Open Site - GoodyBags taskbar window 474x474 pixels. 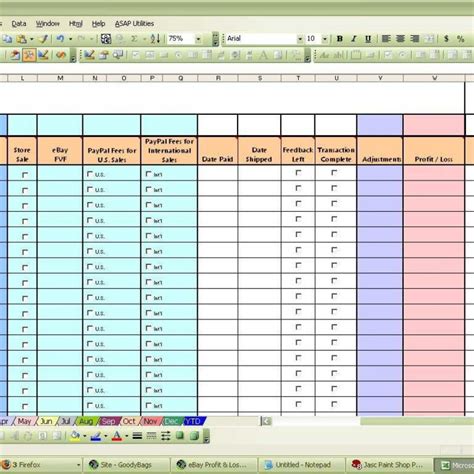[126, 465]
